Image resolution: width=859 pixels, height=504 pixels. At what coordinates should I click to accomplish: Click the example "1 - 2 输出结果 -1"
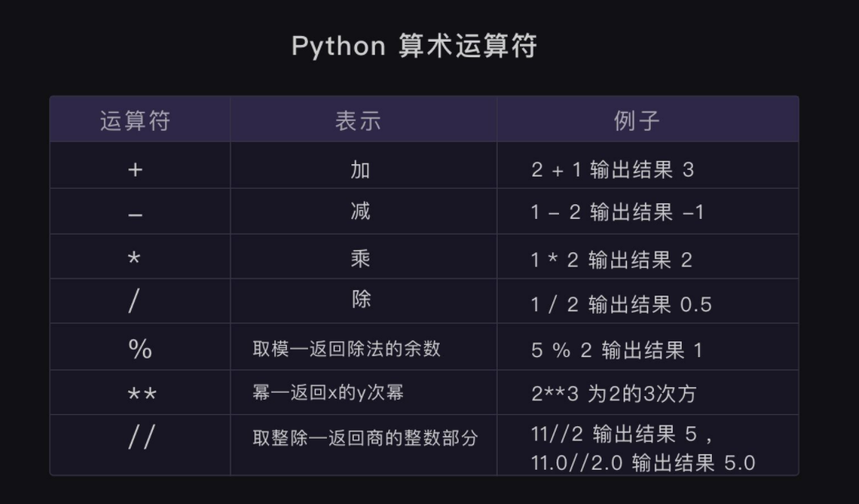point(617,212)
